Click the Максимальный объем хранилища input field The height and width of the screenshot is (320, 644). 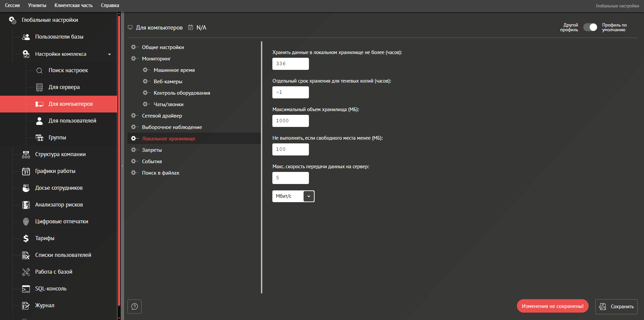[290, 121]
